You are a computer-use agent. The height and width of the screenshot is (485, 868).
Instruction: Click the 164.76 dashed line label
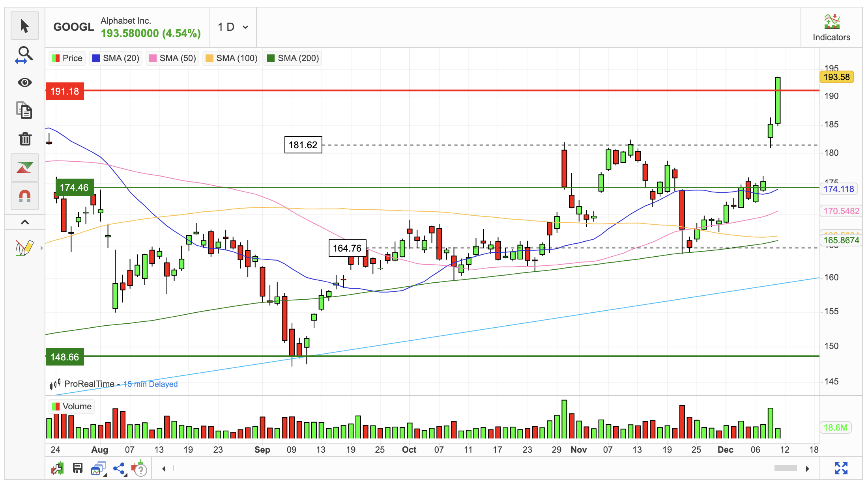coord(347,248)
